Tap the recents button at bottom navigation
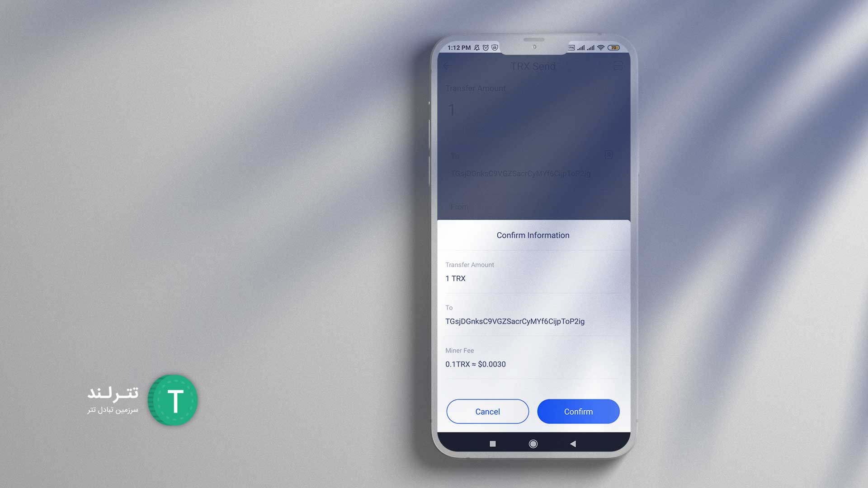 [x=492, y=443]
